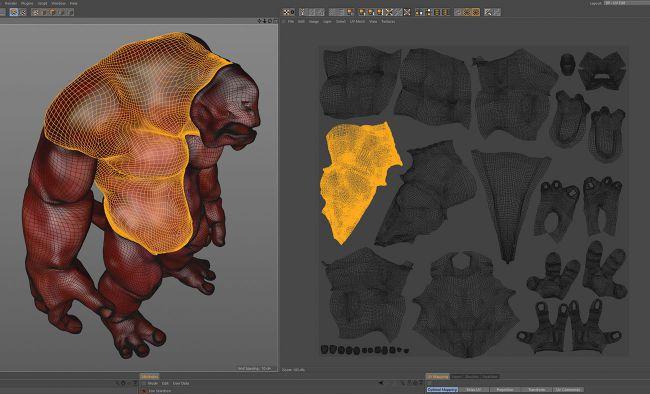This screenshot has height=394, width=650.
Task: Click the Relax UV button
Action: (x=474, y=390)
